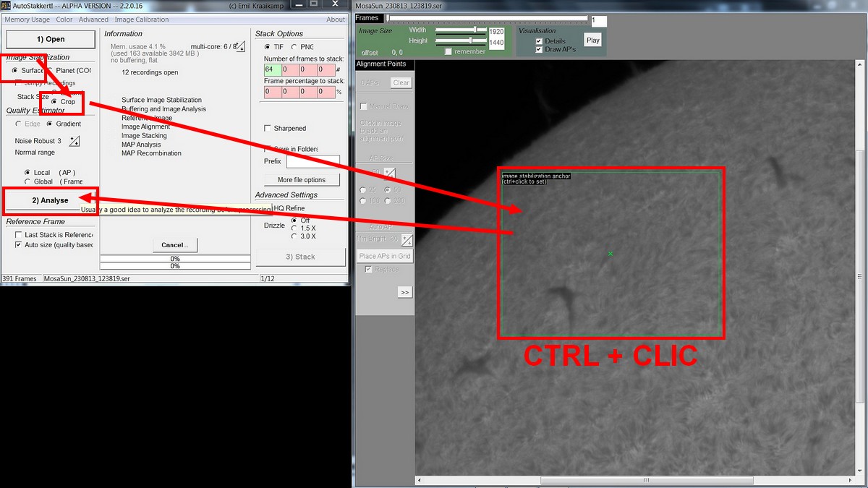Click the >> expand panel button
The width and height of the screenshot is (868, 488).
click(404, 292)
